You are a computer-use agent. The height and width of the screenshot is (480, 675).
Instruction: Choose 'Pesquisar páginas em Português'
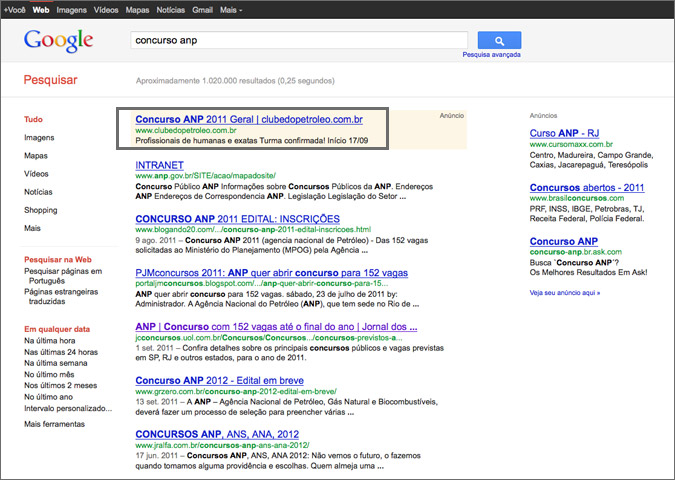pyautogui.click(x=63, y=276)
